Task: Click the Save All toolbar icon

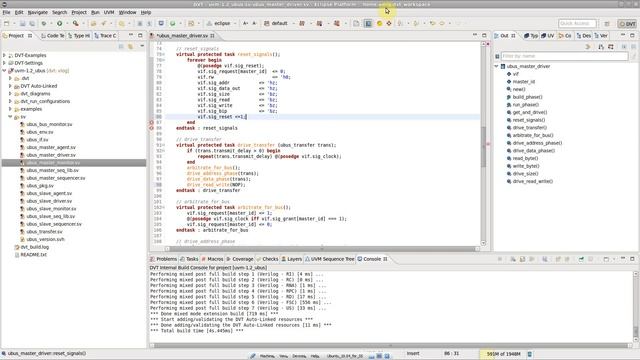Action: (32, 24)
